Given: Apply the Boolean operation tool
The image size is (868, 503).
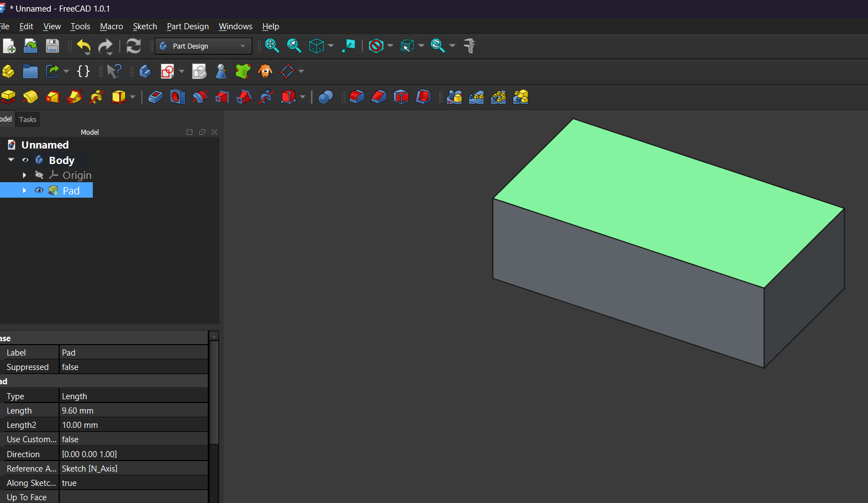Looking at the screenshot, I should pyautogui.click(x=325, y=97).
